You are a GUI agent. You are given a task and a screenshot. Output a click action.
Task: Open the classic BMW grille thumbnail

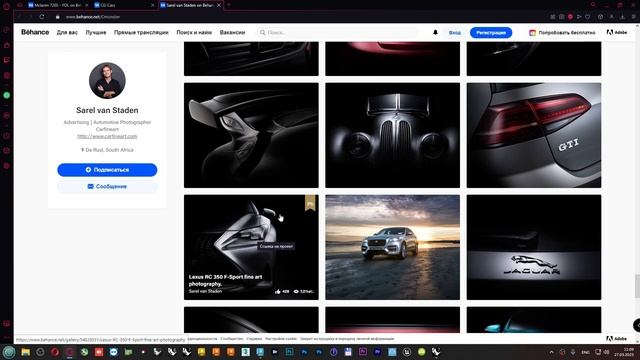(393, 135)
